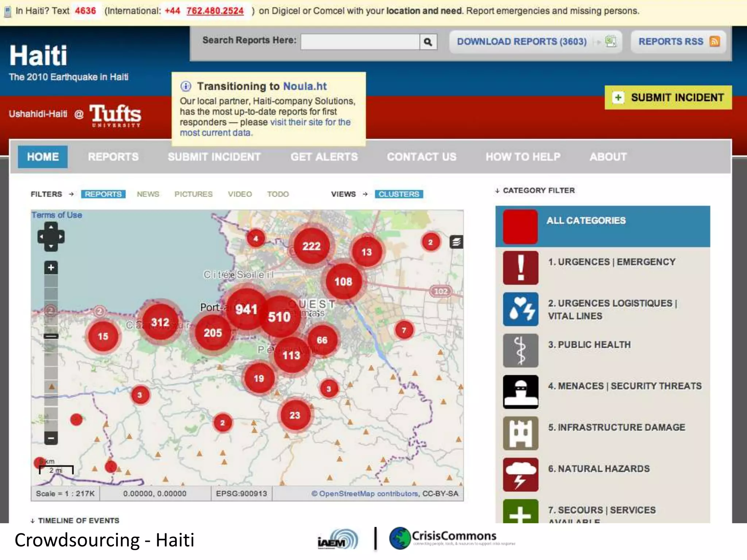Click the international phone number 762.480.2524
This screenshot has height=560, width=747.
pyautogui.click(x=215, y=11)
